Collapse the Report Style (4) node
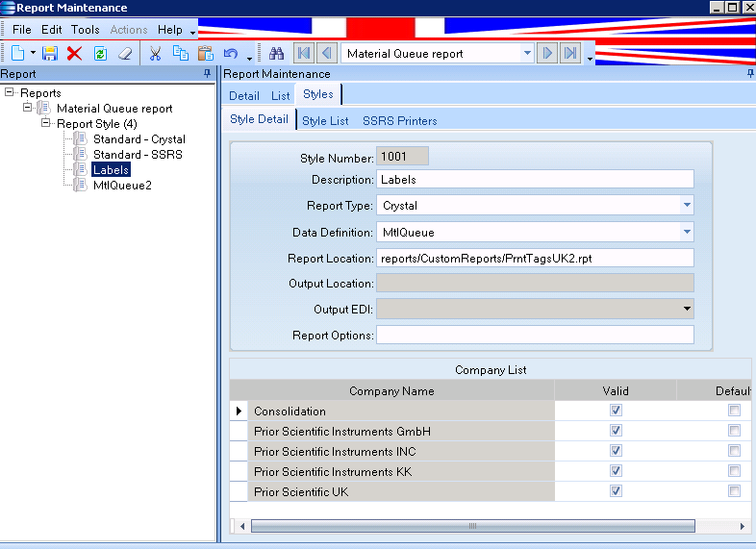 [x=46, y=123]
